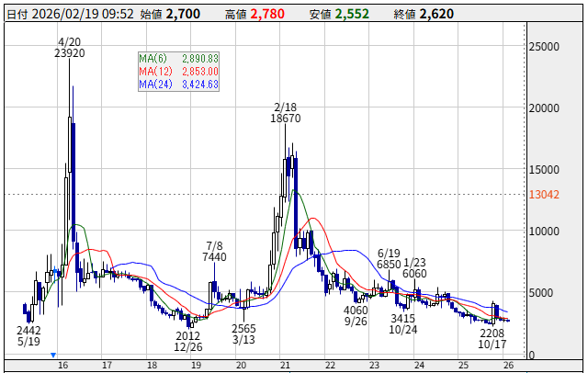Select the MA(12) red legend entry

pyautogui.click(x=165, y=72)
